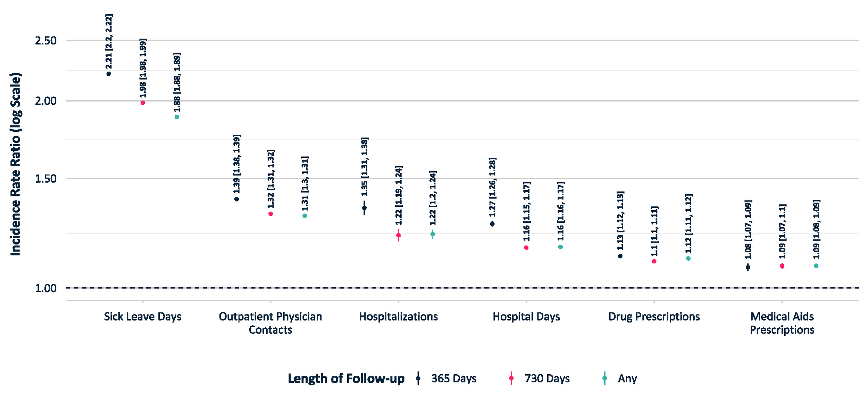The width and height of the screenshot is (868, 401).
Task: Click the teal 1.12 Drug Prescriptions point
Action: [688, 259]
